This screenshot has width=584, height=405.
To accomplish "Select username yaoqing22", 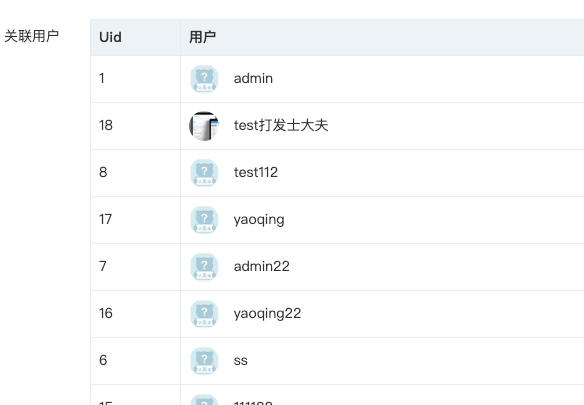I will (267, 314).
